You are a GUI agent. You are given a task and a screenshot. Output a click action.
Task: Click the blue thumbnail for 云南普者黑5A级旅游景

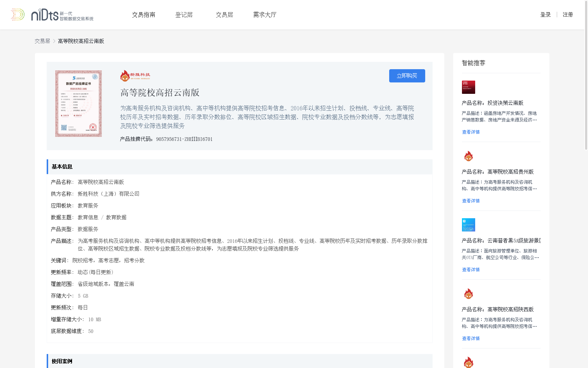coord(469,225)
